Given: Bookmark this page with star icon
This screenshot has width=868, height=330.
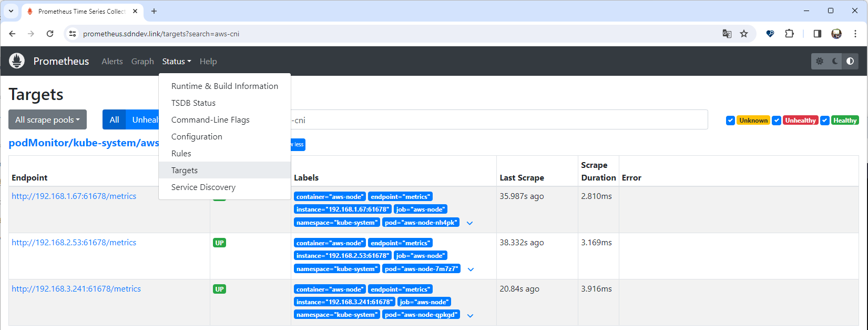Looking at the screenshot, I should coord(744,34).
